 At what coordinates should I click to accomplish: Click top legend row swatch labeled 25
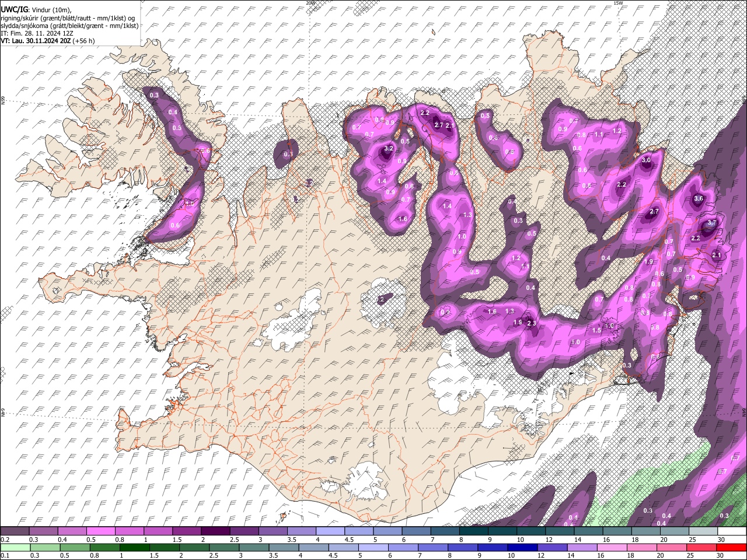point(703,531)
